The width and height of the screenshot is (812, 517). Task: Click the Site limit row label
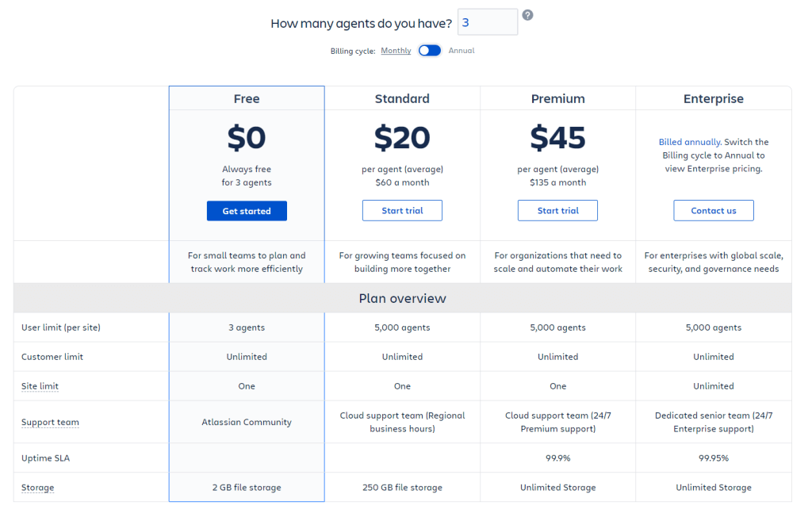pos(40,386)
